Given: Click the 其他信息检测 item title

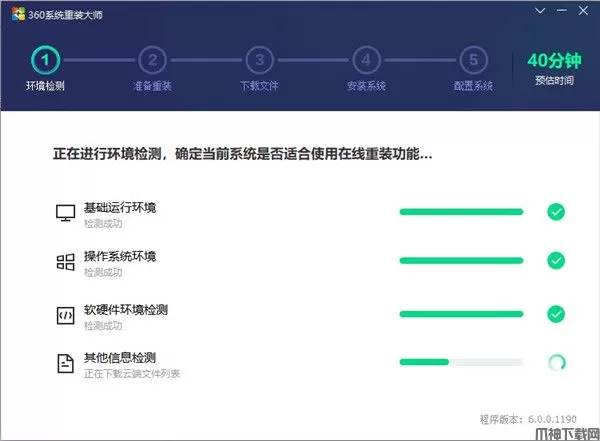Looking at the screenshot, I should click(120, 358).
